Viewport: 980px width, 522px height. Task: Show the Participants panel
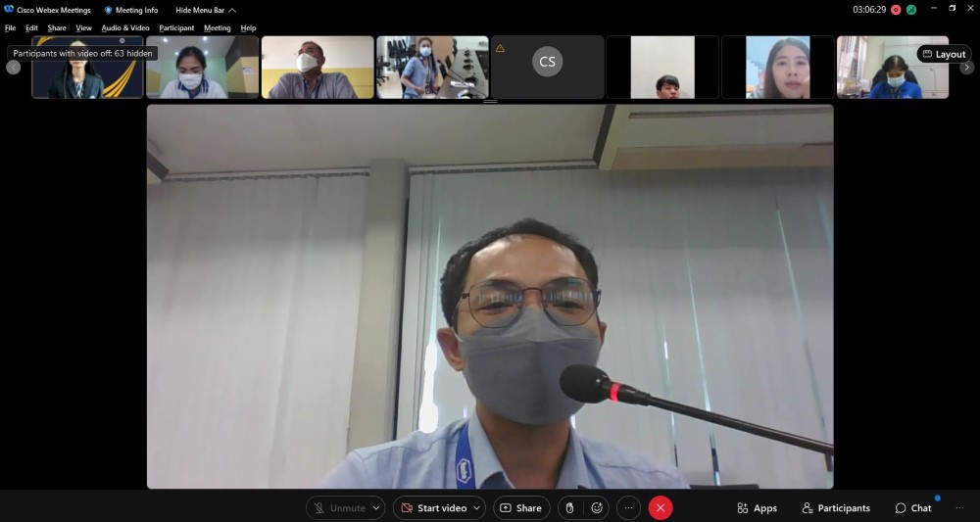click(x=836, y=508)
